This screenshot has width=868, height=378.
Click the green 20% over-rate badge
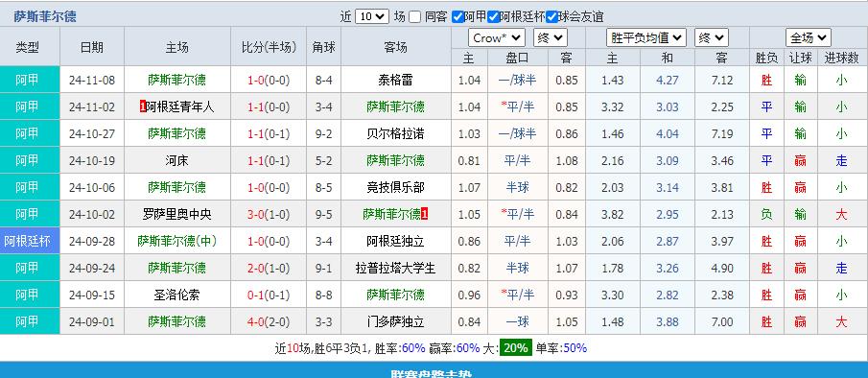point(515,348)
